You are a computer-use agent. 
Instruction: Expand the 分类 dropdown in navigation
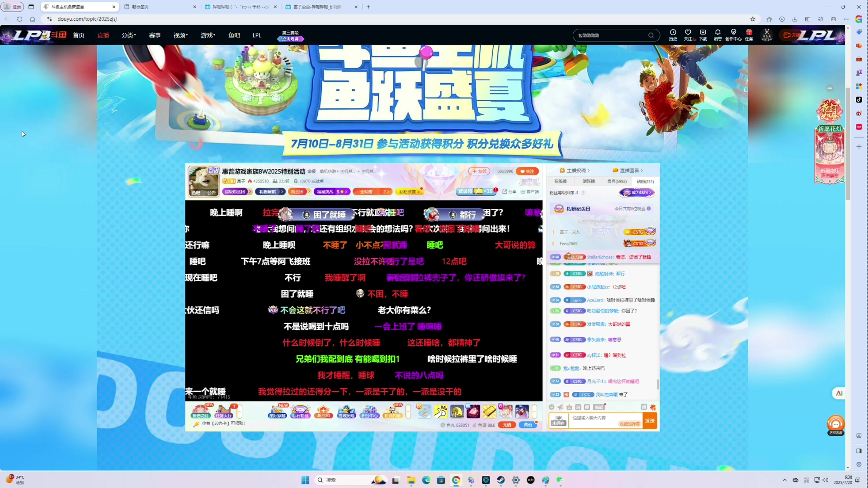pyautogui.click(x=129, y=35)
